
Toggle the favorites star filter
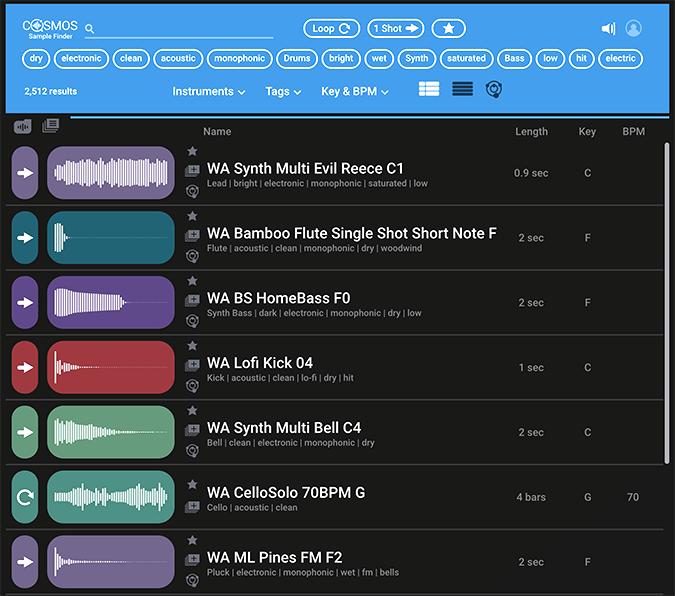(x=448, y=29)
